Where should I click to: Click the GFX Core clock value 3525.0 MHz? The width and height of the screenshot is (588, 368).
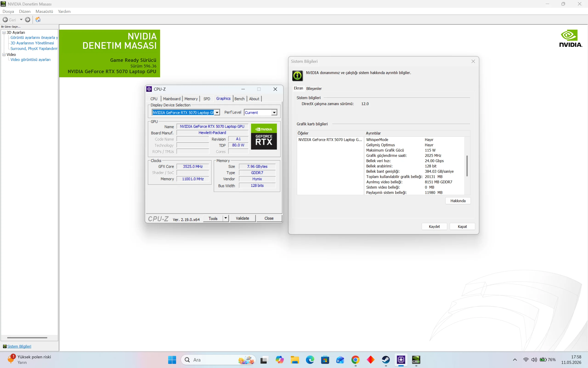point(193,167)
